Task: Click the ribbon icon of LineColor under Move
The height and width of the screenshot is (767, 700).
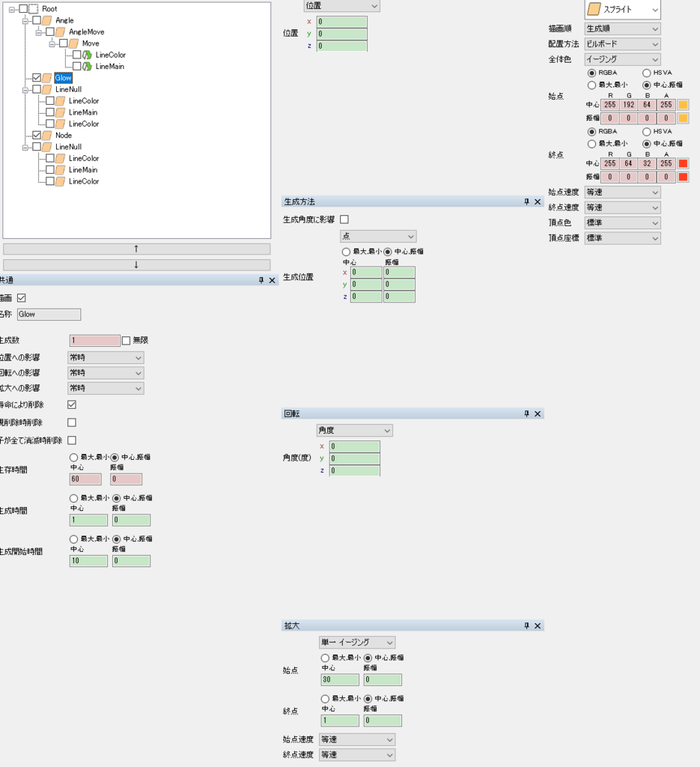Action: (87, 55)
